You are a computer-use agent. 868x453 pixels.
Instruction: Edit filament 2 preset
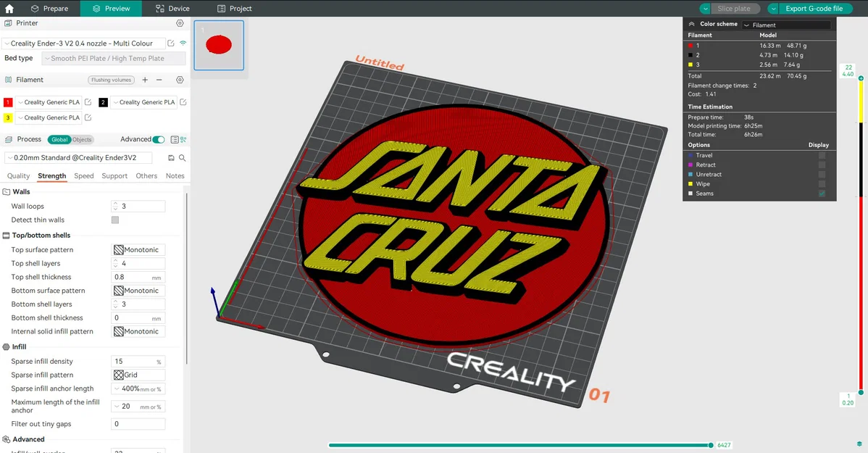(x=183, y=102)
